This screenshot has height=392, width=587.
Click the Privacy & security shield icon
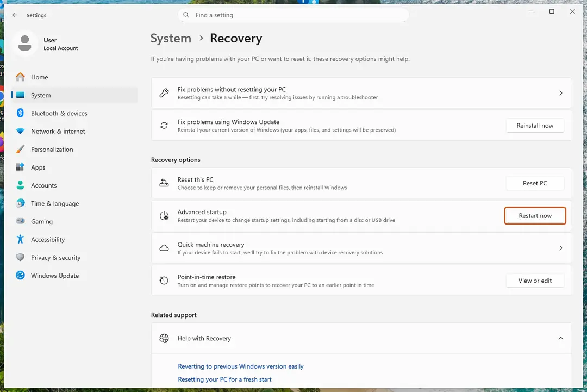pos(20,257)
